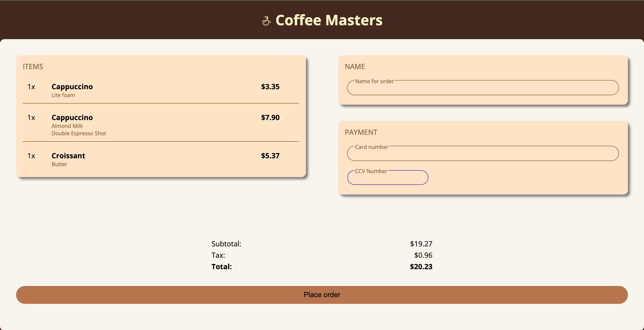The image size is (644, 330).
Task: Click the Butter modifier under Croissant
Action: [x=59, y=164]
